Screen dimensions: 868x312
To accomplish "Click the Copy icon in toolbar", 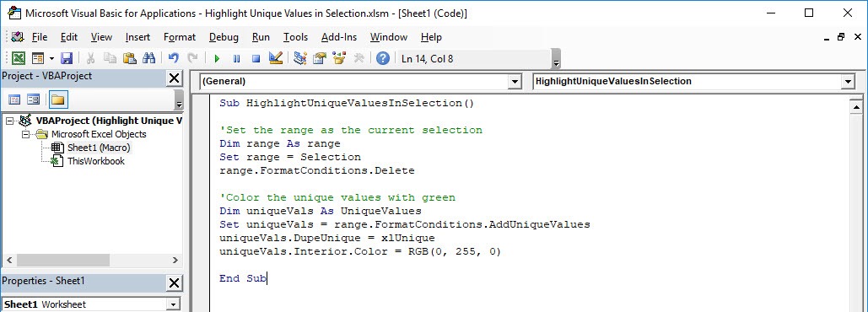I will click(110, 59).
